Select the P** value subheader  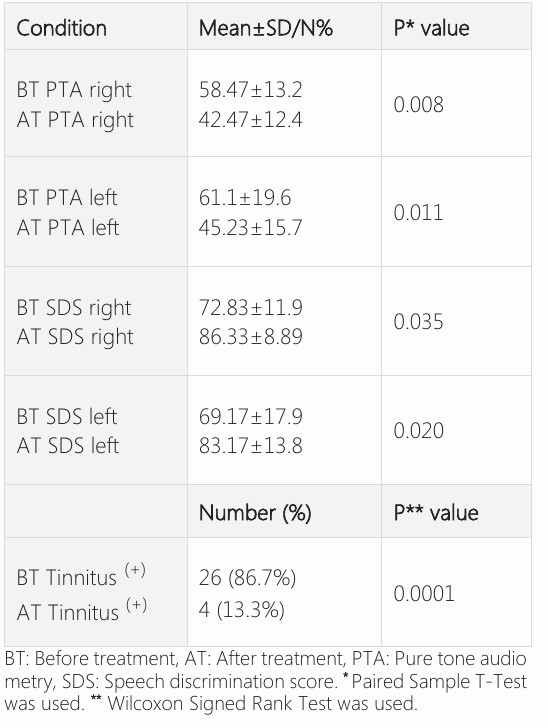tap(436, 513)
